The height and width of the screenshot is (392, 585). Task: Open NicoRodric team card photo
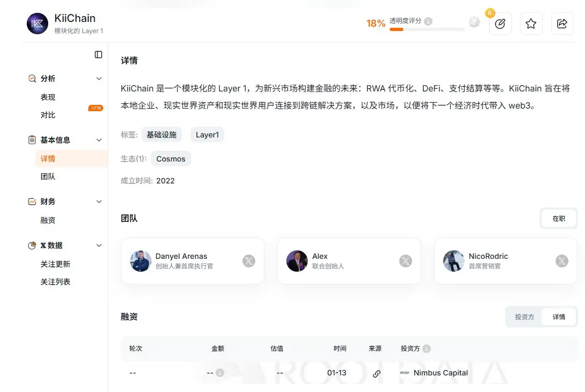coord(454,261)
